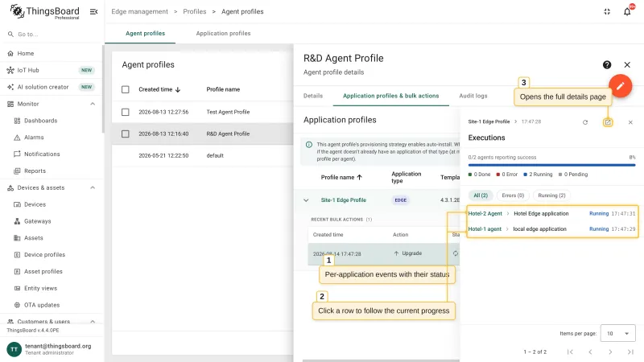The width and height of the screenshot is (644, 362).
Task: Collapse Site-1 Edge Profile row
Action: [306, 200]
